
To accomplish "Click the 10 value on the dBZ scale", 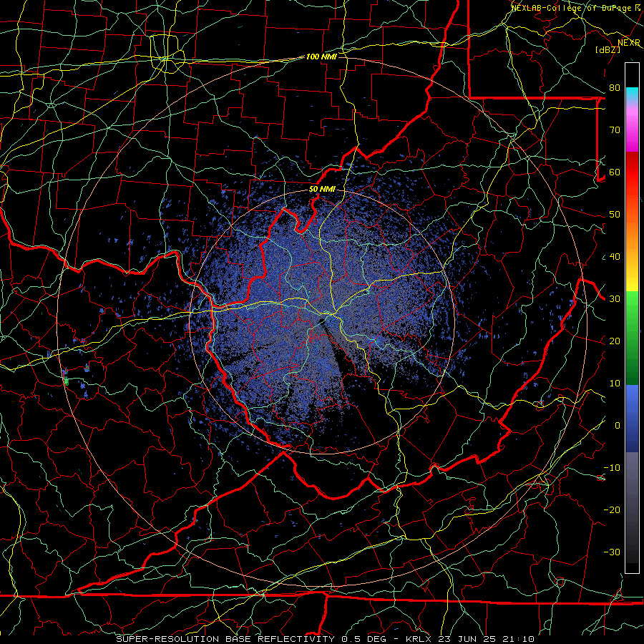I will click(x=615, y=384).
